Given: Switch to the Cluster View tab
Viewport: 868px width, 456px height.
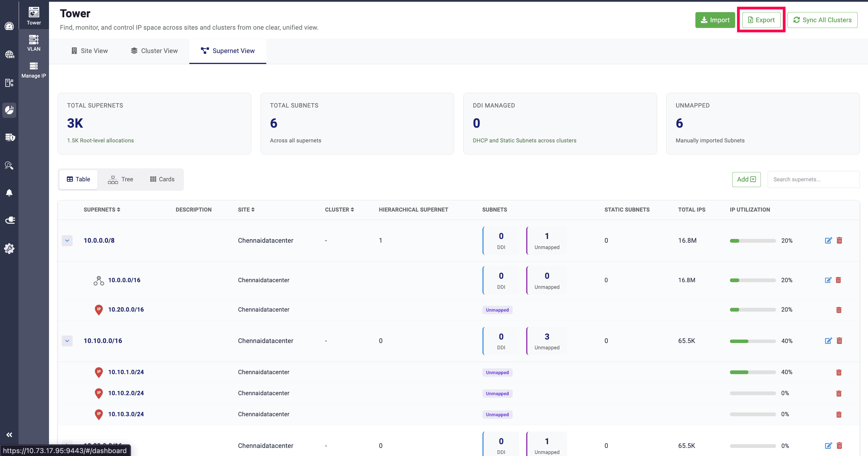Looking at the screenshot, I should click(x=154, y=51).
